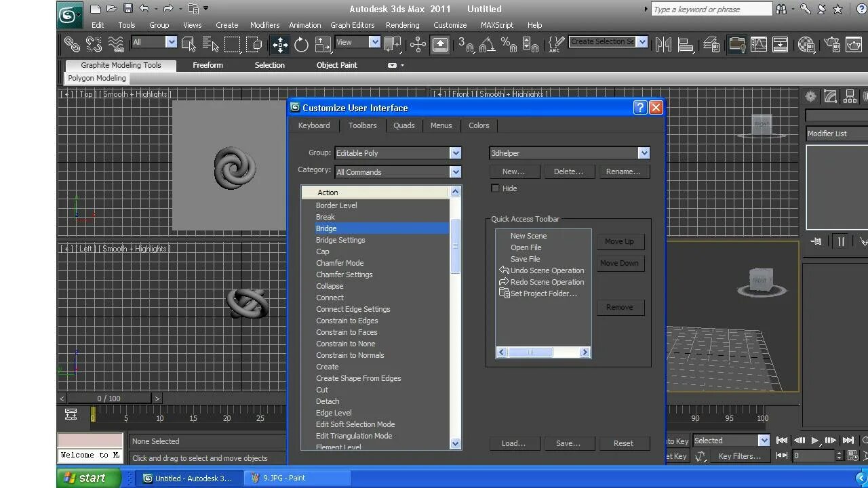The width and height of the screenshot is (868, 488).
Task: Click the Undo arrow in title bar
Action: [x=144, y=9]
